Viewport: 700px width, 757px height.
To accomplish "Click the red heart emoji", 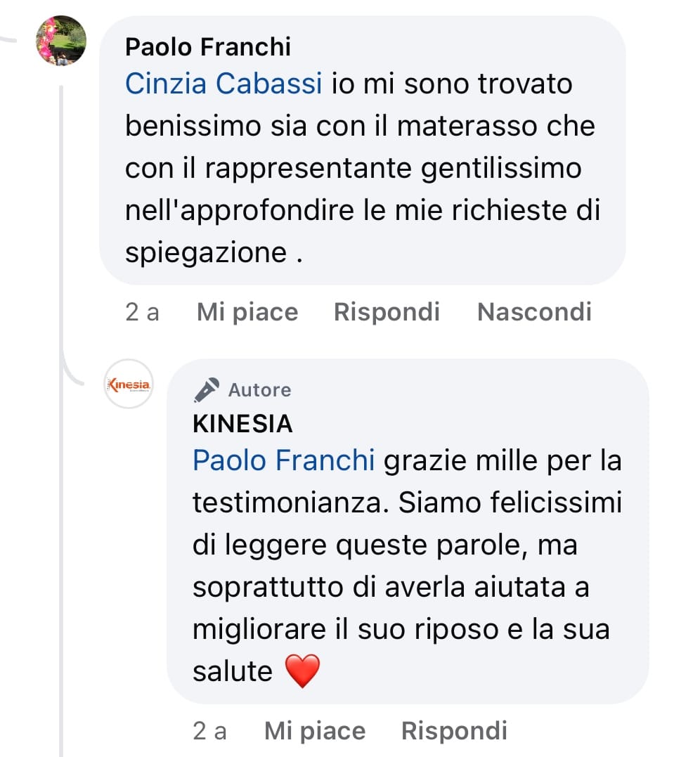I will coord(303,671).
